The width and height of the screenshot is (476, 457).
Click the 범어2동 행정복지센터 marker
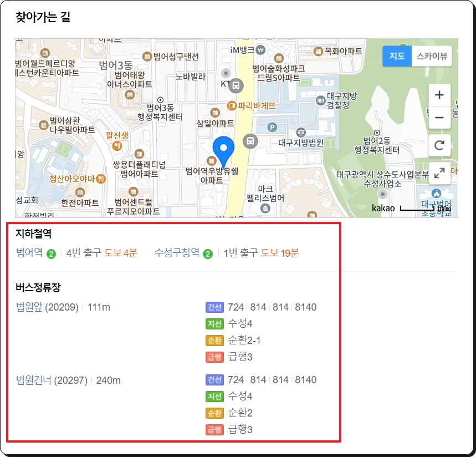(377, 133)
